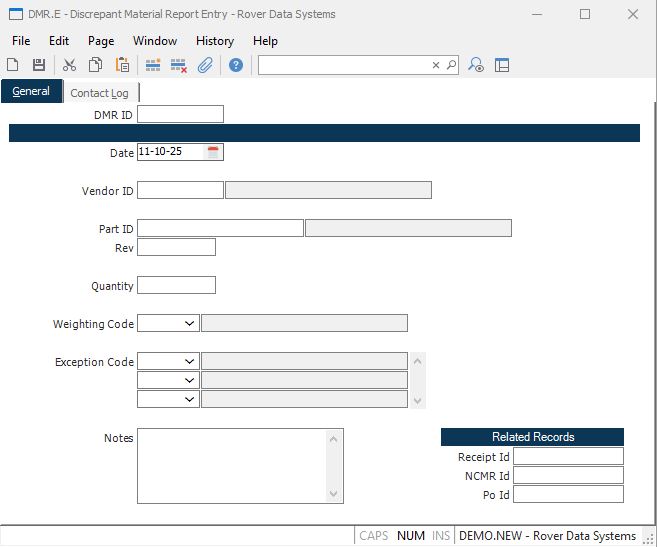Expand the first Exception Code dropdown

click(x=189, y=361)
